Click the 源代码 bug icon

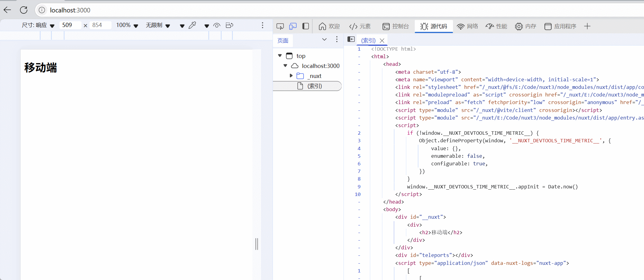coord(424,26)
